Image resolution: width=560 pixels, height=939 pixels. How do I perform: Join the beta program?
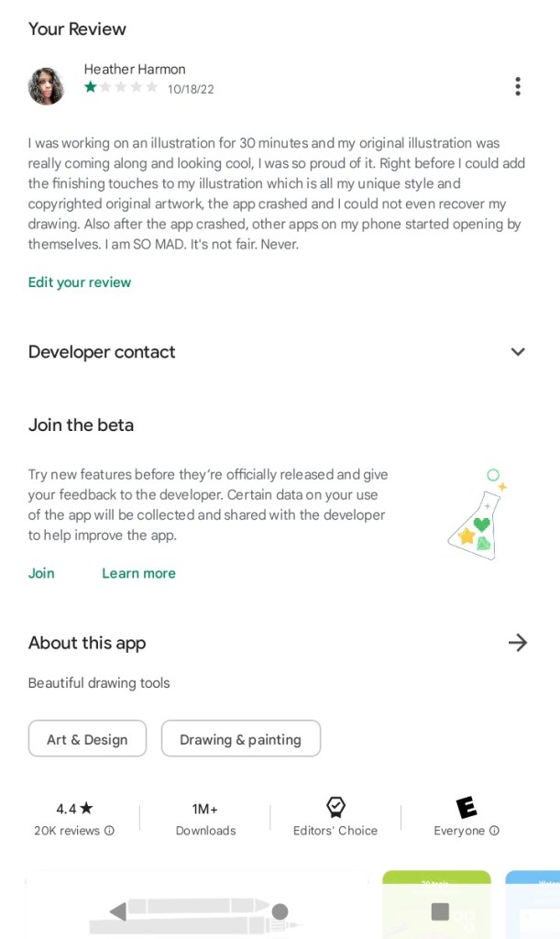41,573
